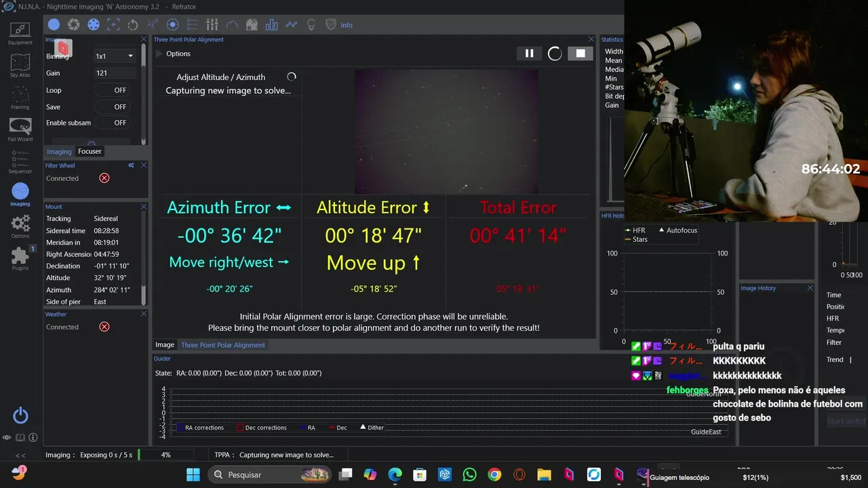The image size is (868, 488).
Task: Toggle the flat panel lightbulb icon
Action: point(311,25)
